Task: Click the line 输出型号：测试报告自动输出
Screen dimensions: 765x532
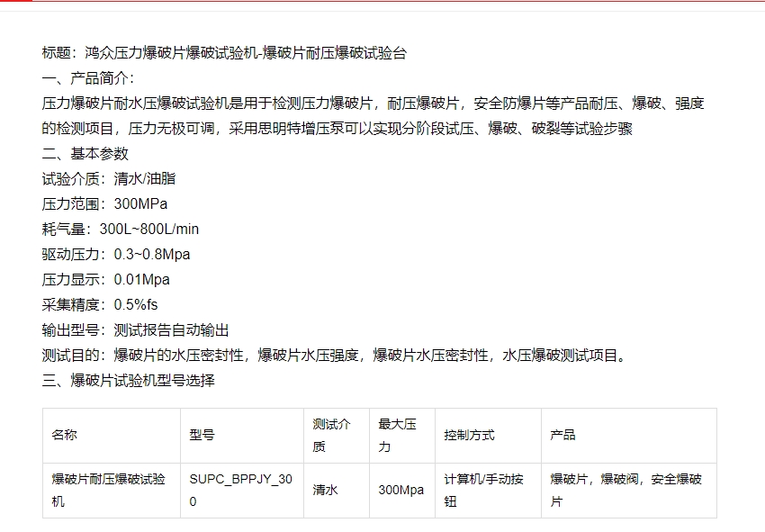Action: click(136, 330)
